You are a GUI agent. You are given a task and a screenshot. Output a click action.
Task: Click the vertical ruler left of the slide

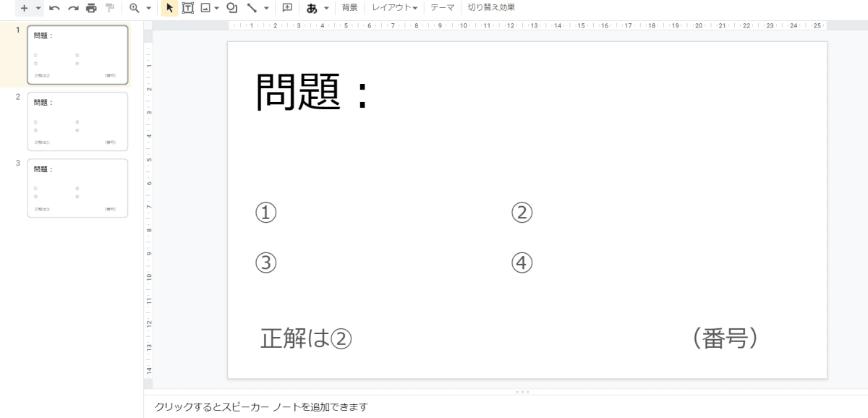point(148,210)
